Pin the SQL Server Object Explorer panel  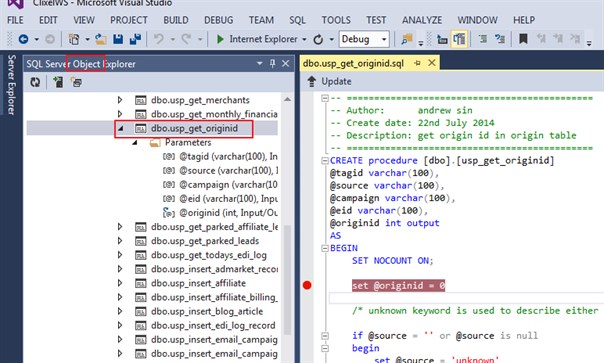pos(273,64)
